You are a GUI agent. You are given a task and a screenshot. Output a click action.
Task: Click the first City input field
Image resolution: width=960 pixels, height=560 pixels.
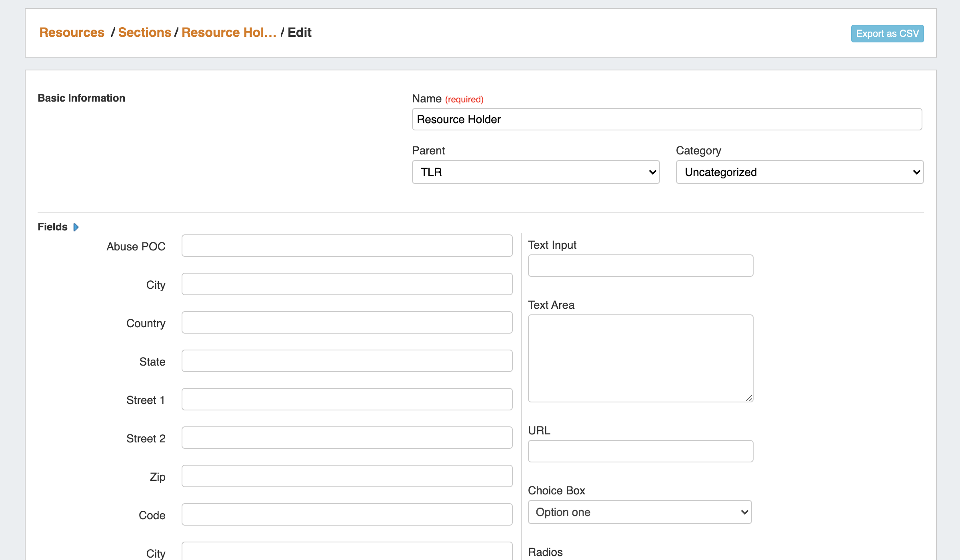[x=346, y=284]
